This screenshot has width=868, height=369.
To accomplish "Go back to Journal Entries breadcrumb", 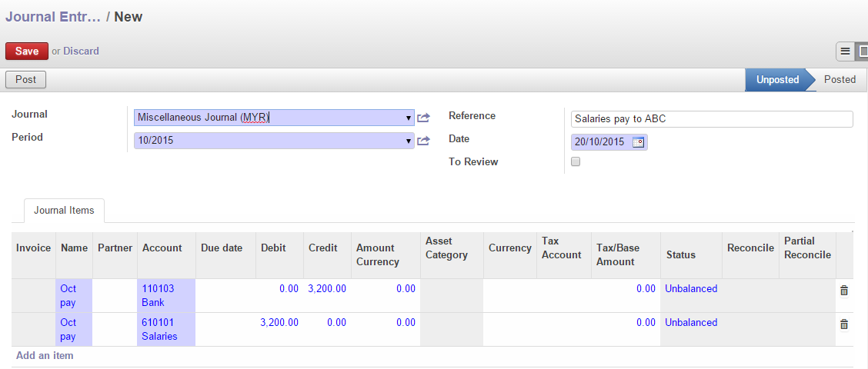I will pos(53,17).
